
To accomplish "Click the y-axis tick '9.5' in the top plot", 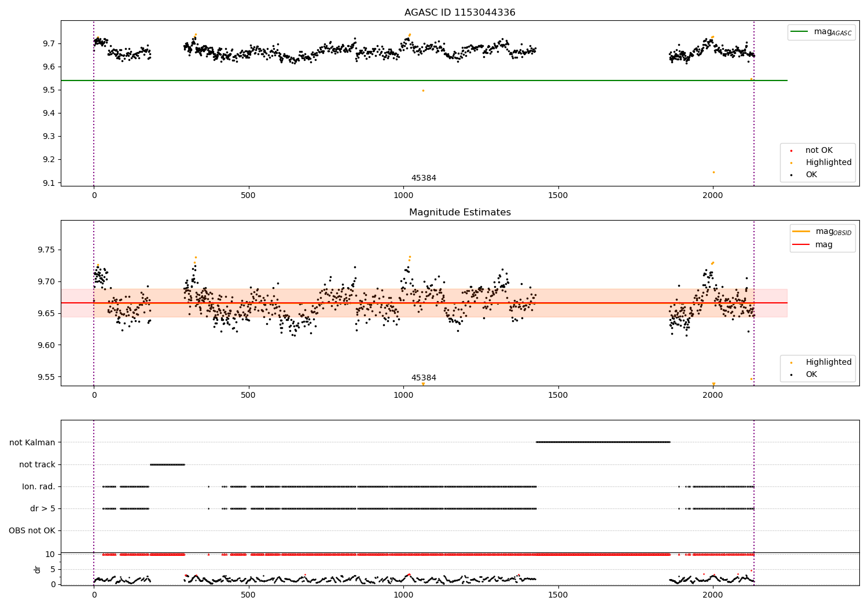I will (49, 90).
